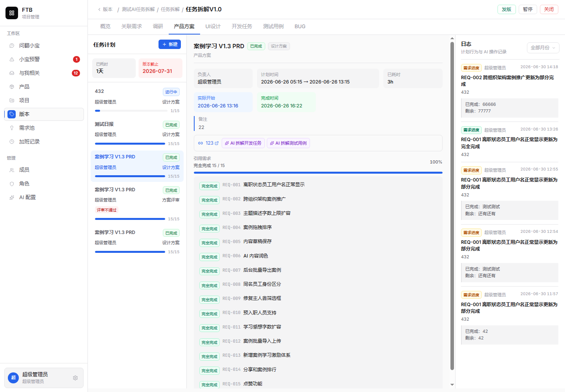Open settings gear beside 超级管理员
The image size is (565, 392).
[75, 378]
